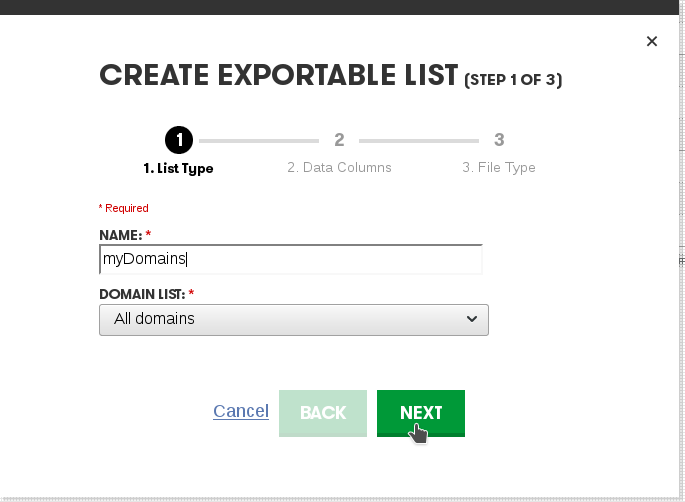Go to the '3. File Type' step label

[x=499, y=167]
